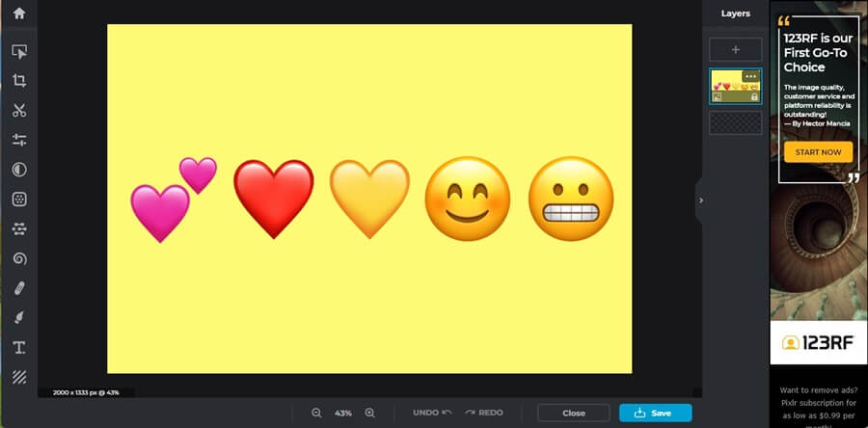Select the empty transparent layer slot
Viewport: 868px width, 428px height.
[736, 122]
